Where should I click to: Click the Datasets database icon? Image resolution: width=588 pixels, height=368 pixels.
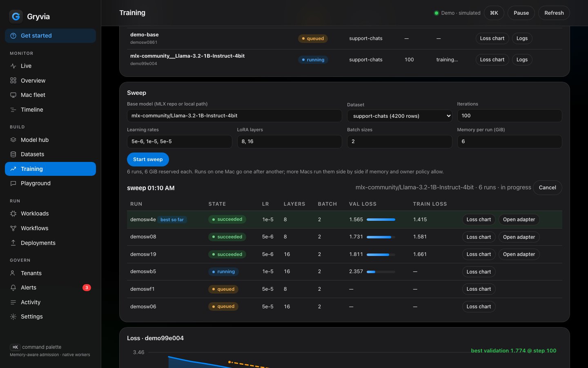13,154
